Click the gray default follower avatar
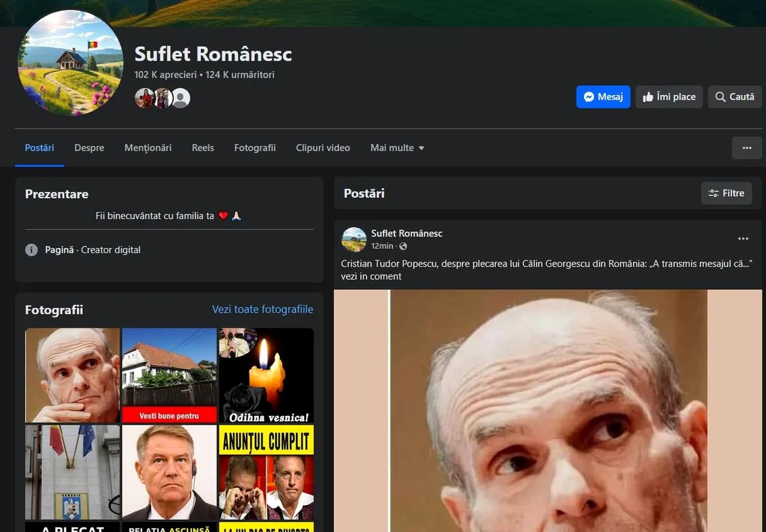The height and width of the screenshot is (532, 766). pos(181,98)
